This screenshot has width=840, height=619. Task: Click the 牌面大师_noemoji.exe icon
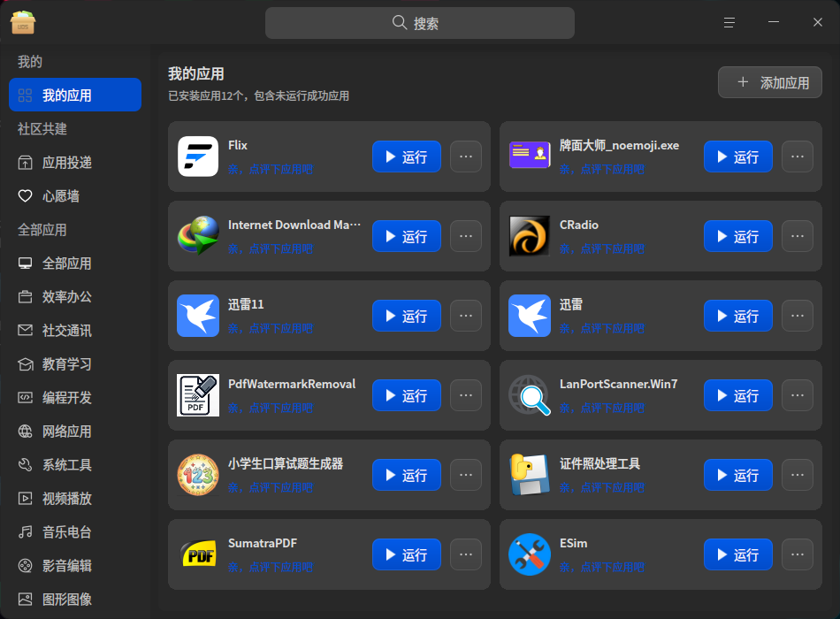530,155
